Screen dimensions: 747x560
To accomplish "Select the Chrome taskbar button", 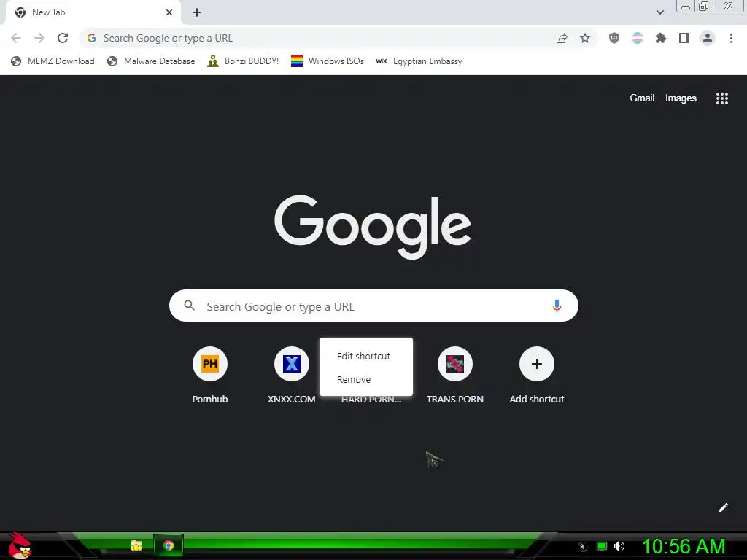I will pos(169,545).
